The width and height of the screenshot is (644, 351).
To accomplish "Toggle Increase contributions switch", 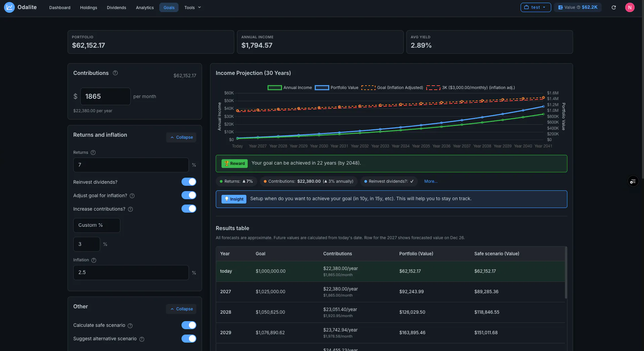I will pyautogui.click(x=189, y=209).
